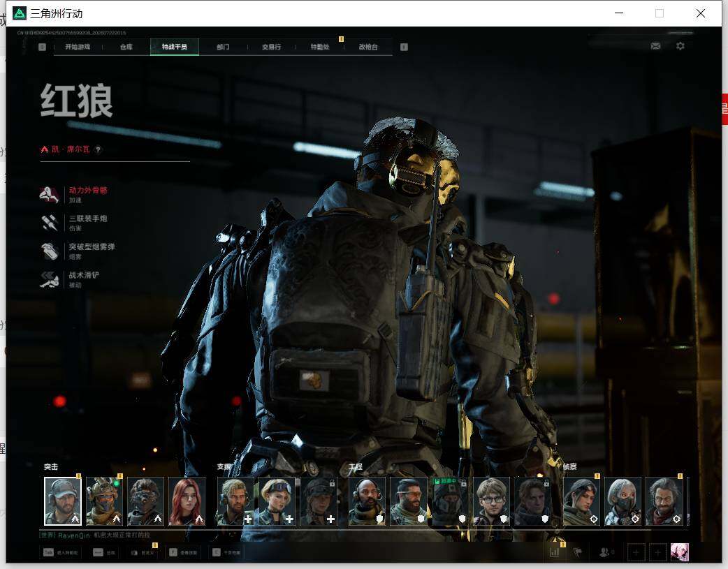
Task: Select the glasses-wearing engineer operator portrait
Action: pyautogui.click(x=492, y=501)
